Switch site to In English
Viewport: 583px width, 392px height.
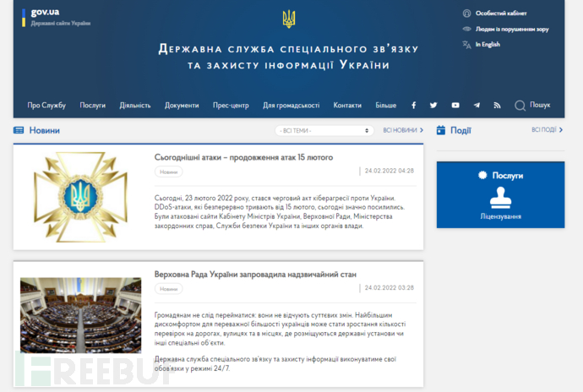click(488, 45)
